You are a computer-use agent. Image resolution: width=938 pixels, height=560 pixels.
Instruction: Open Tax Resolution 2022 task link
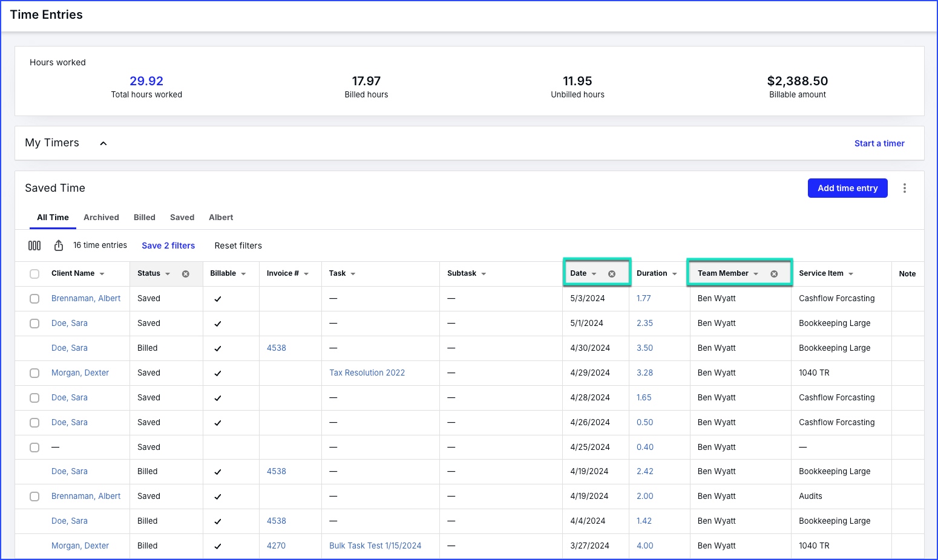pos(367,373)
